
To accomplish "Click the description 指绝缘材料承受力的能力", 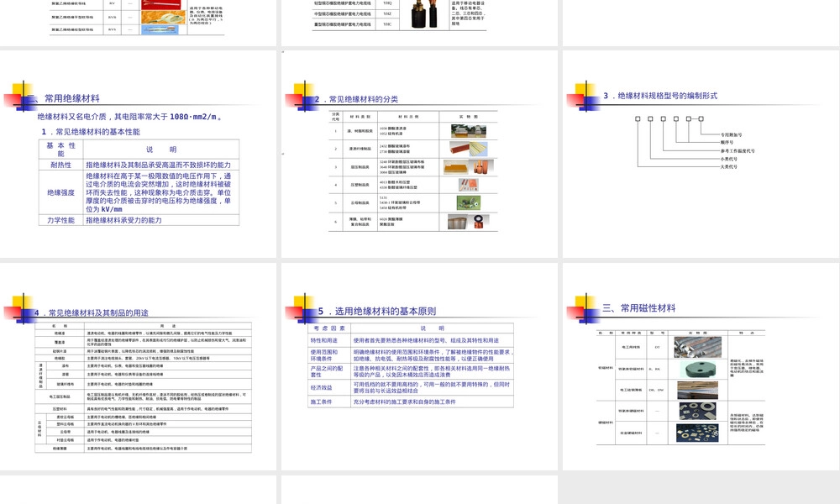I will tap(123, 220).
